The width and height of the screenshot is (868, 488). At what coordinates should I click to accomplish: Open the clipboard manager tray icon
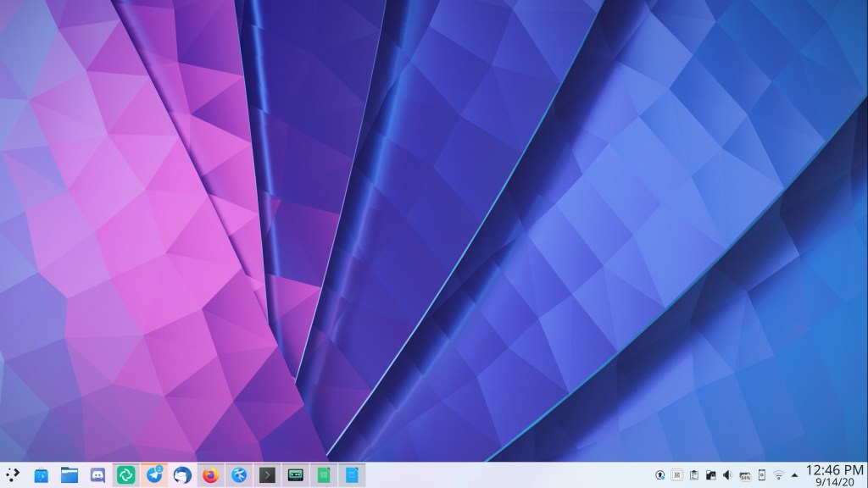click(693, 475)
